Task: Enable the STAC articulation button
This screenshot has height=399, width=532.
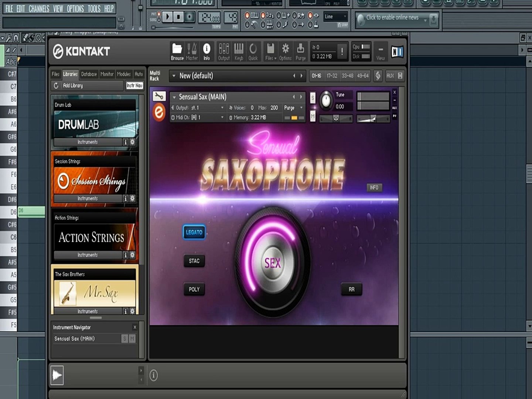Action: click(x=194, y=261)
